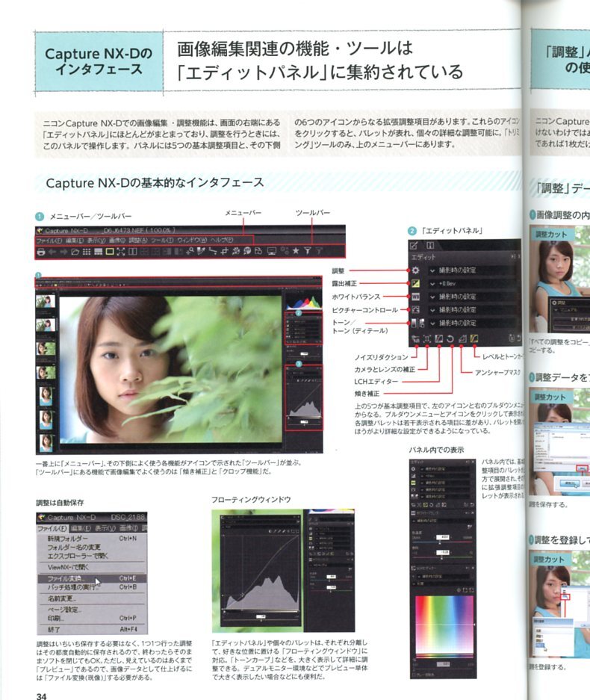
Task: Choose 印刷 Ctrl+P in the File menu
Action: click(x=92, y=619)
